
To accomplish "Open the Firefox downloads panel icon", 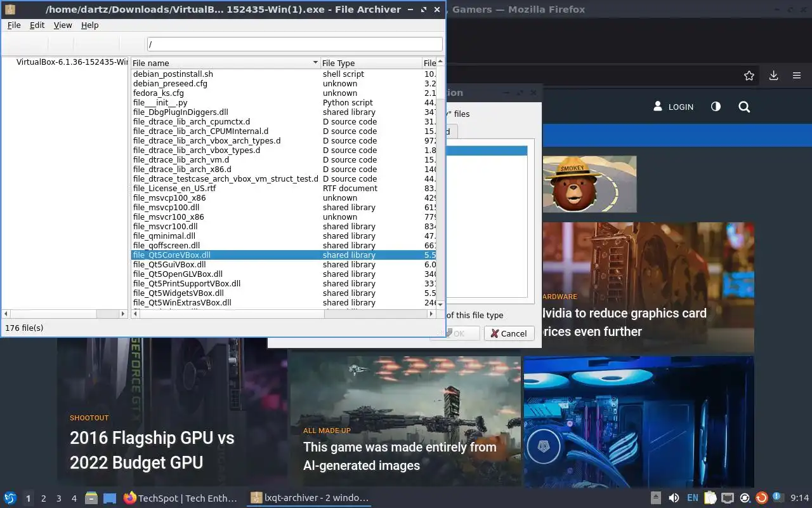I will click(773, 76).
